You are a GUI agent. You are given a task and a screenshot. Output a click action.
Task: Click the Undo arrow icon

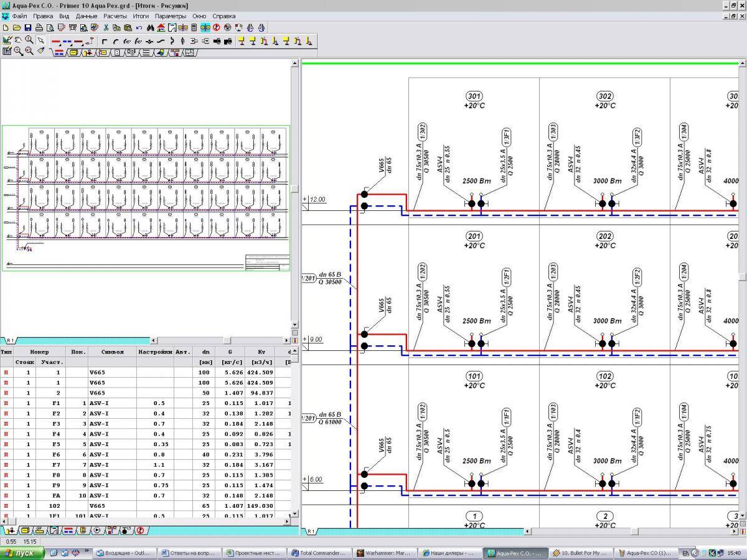click(139, 27)
